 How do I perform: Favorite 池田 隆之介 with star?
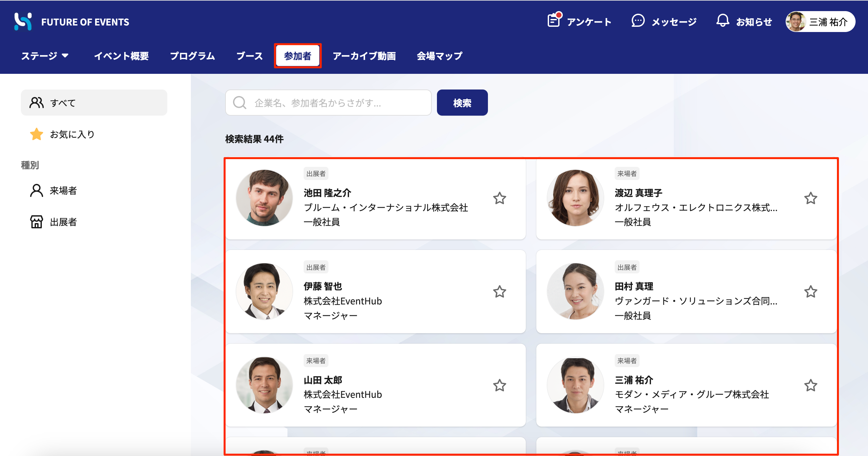pos(500,198)
